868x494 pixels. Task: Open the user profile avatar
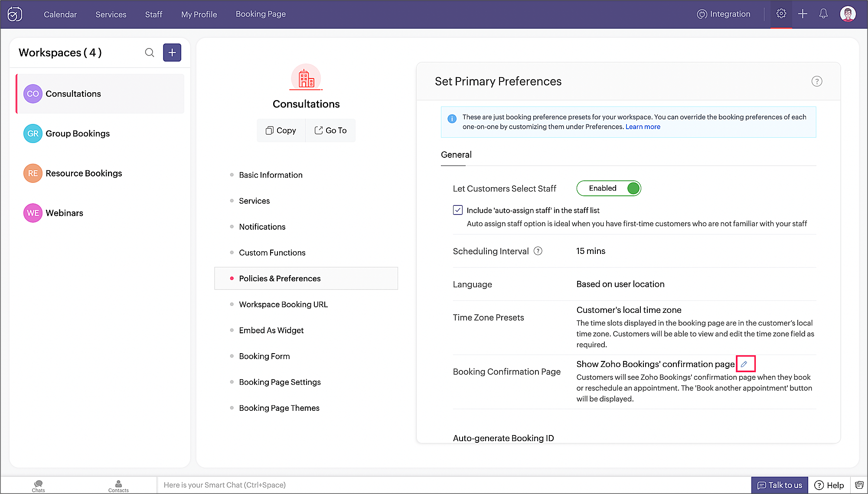[848, 14]
